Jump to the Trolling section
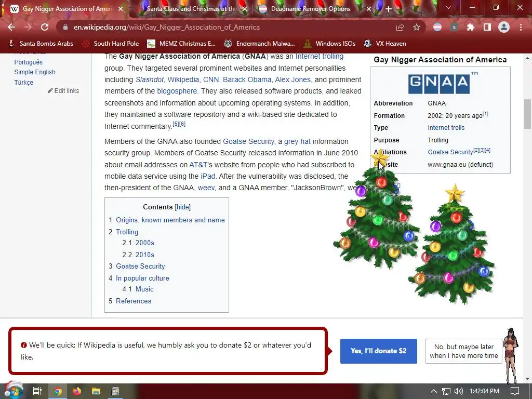532x399 pixels. (127, 232)
